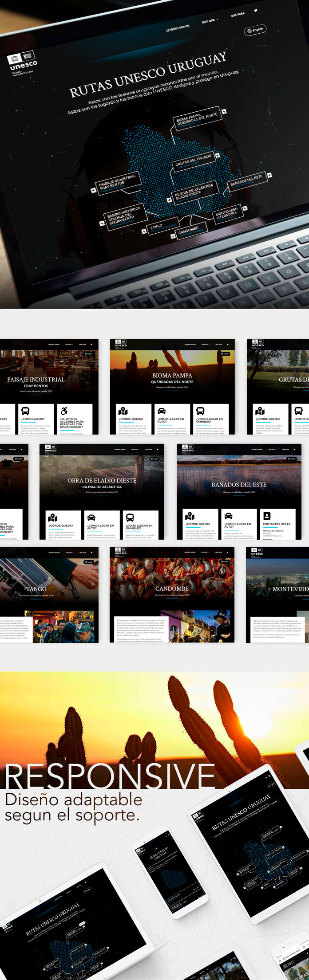Click plus icon beside Bañados del Este on map
The image size is (309, 980).
point(269,176)
